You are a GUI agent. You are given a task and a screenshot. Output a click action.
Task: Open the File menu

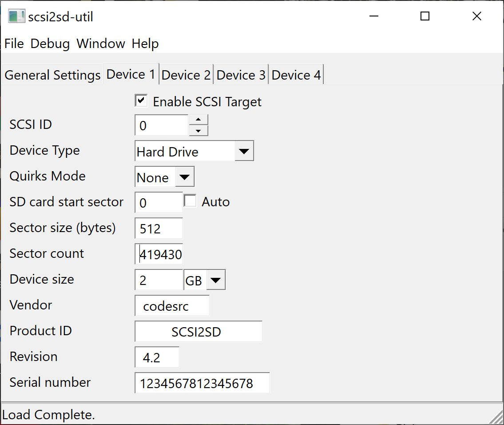point(14,44)
